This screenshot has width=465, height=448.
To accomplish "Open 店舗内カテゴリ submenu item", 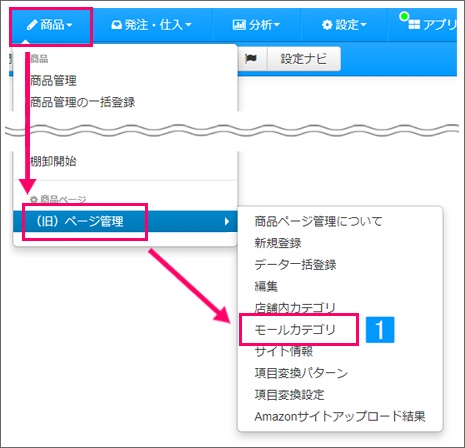I will [295, 307].
